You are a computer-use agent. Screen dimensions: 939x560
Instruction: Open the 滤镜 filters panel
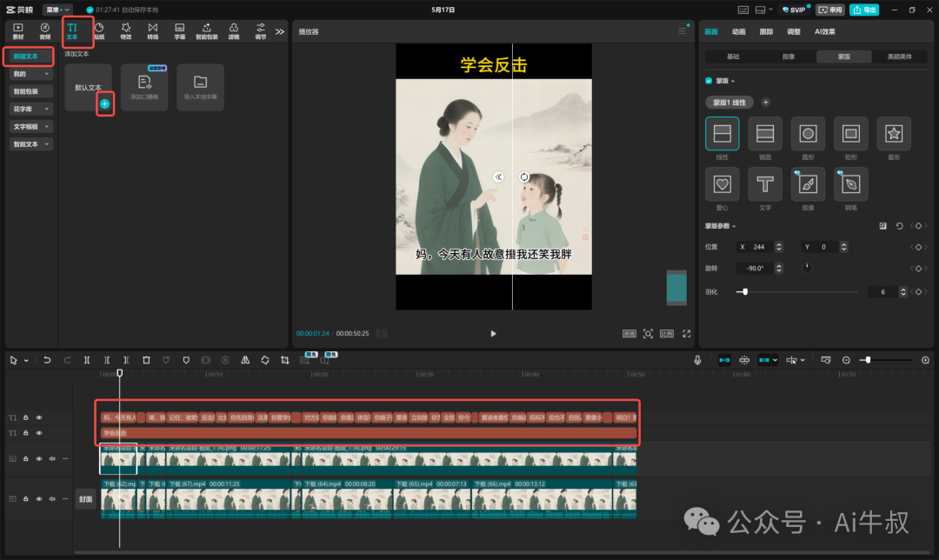click(x=234, y=31)
